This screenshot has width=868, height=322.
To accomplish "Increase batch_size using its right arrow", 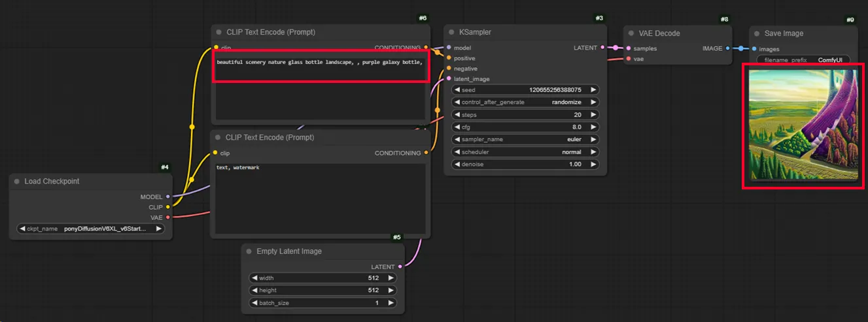I will coord(391,303).
